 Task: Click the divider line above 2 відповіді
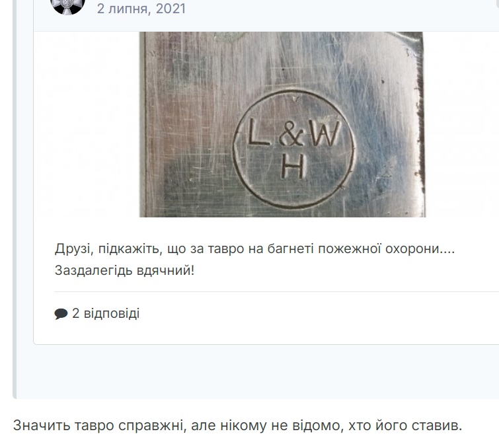pyautogui.click(x=276, y=291)
